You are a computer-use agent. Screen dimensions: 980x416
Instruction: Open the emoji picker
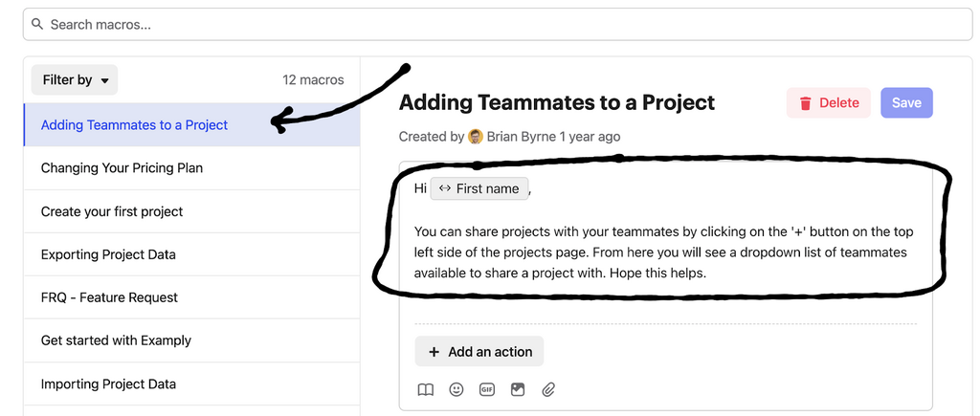click(x=457, y=389)
